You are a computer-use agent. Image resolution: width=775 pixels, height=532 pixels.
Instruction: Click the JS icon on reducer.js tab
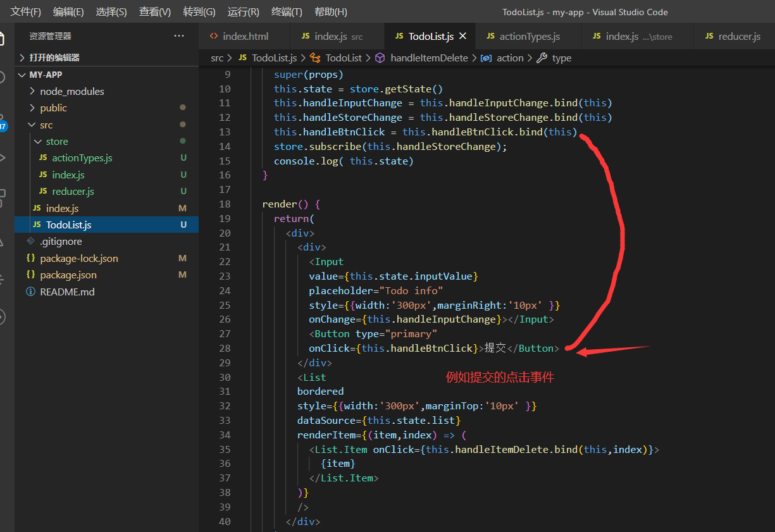pos(709,36)
